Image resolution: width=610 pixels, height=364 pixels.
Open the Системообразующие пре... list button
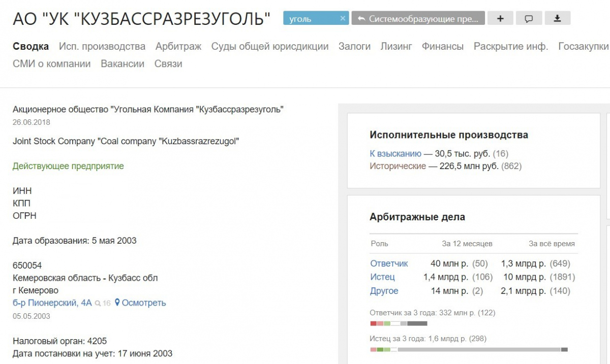click(x=418, y=18)
